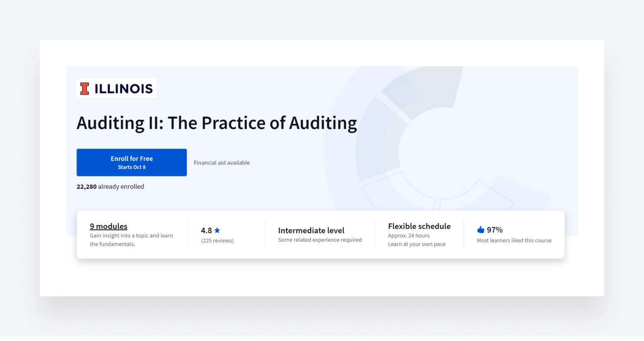Image resolution: width=644 pixels, height=341 pixels.
Task: Click the blue star rating icon
Action: (217, 230)
